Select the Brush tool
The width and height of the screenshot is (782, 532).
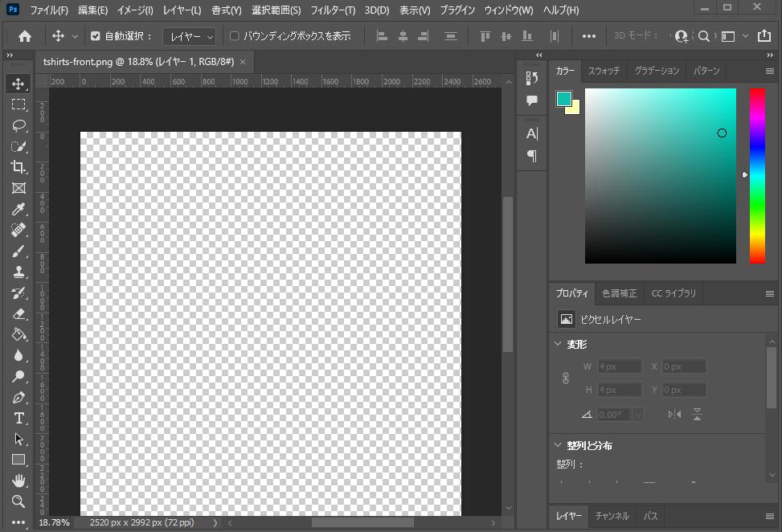pos(18,251)
